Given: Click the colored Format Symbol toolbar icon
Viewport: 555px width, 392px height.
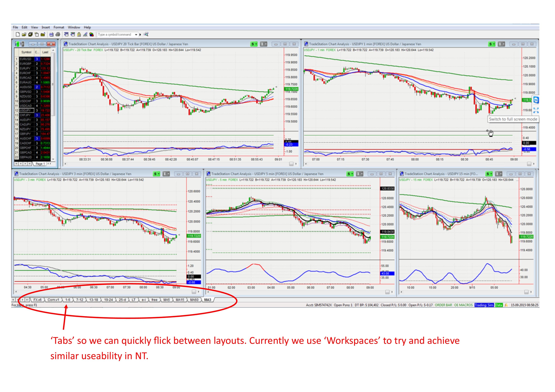Looking at the screenshot, I should pyautogui.click(x=91, y=35).
